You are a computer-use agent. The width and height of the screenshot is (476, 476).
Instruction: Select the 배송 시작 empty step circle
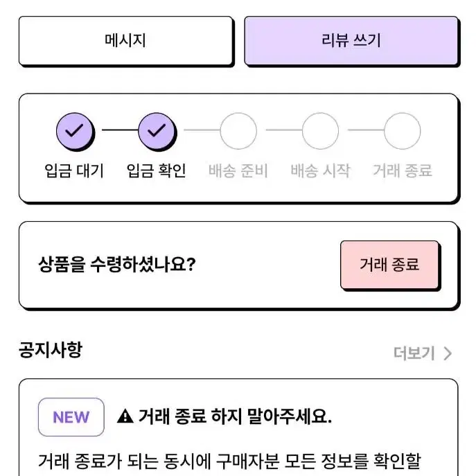point(320,131)
